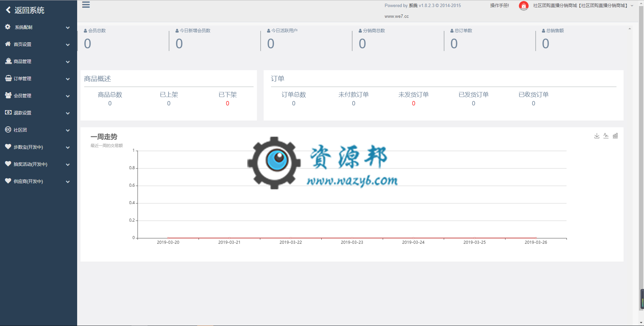The image size is (644, 326).
Task: Click 一周走势 chart title
Action: [x=104, y=137]
